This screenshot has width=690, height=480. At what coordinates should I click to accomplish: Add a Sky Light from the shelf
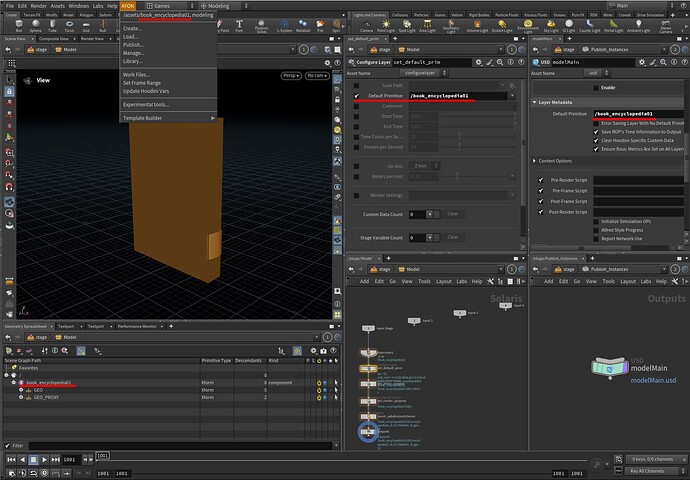pyautogui.click(x=551, y=26)
